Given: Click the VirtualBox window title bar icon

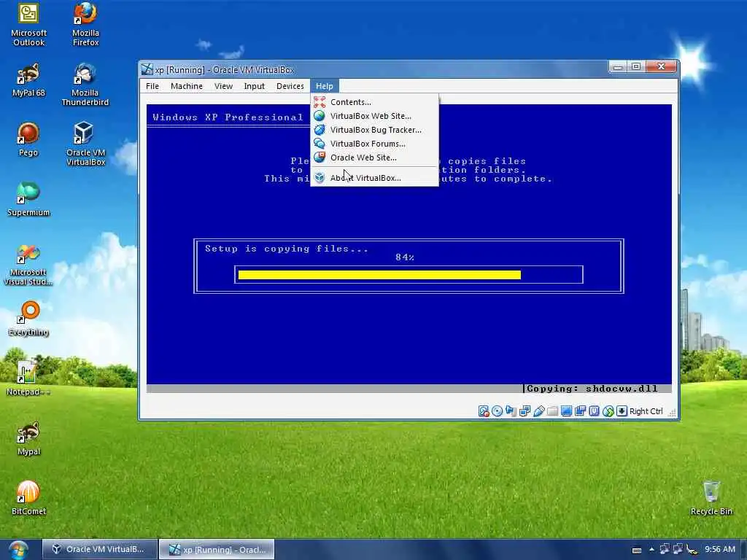Looking at the screenshot, I should pyautogui.click(x=147, y=69).
